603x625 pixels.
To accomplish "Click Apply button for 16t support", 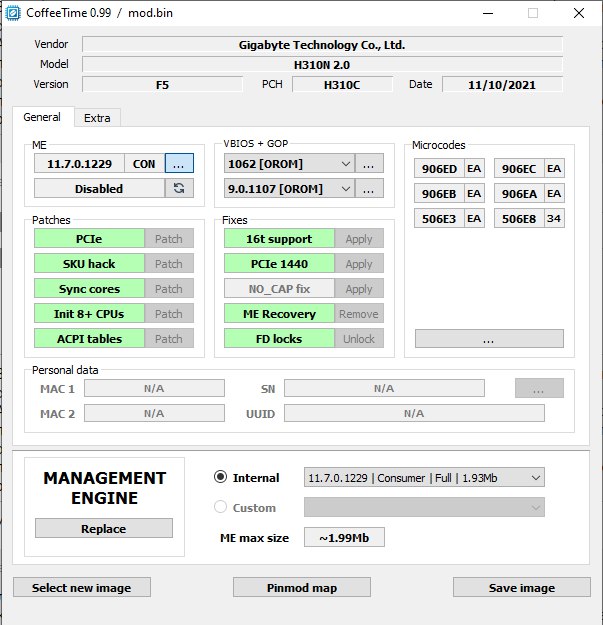I will click(x=359, y=238).
